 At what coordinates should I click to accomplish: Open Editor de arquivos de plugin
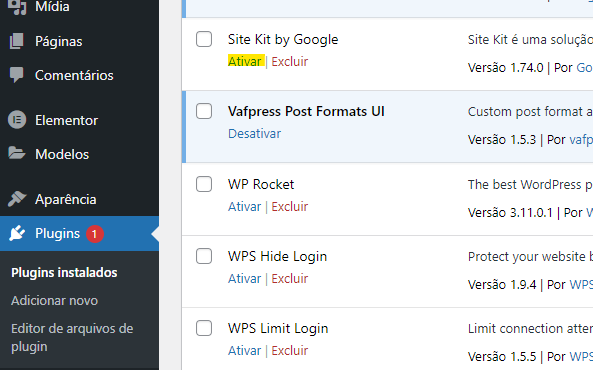click(72, 337)
